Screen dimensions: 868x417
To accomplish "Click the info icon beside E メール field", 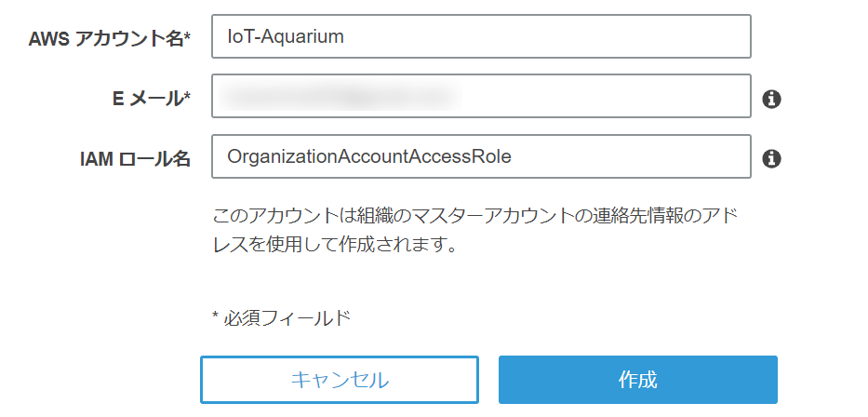I will pos(770,99).
